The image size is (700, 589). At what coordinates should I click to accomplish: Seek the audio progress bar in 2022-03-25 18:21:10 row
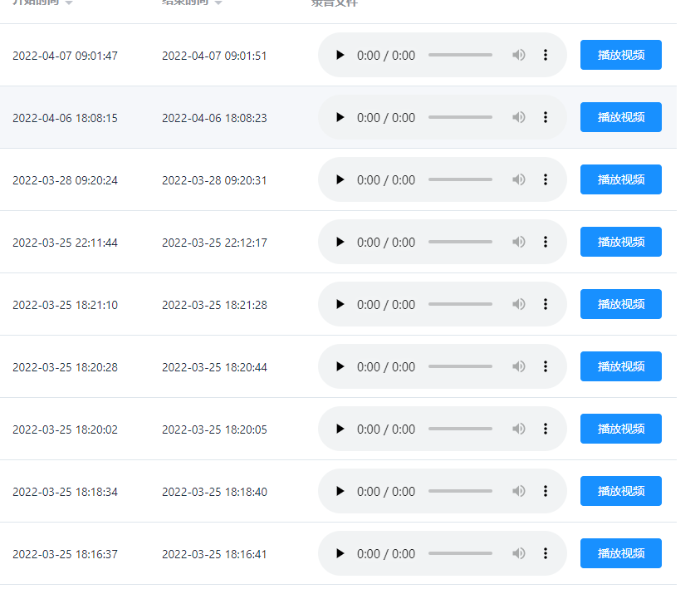pyautogui.click(x=460, y=304)
